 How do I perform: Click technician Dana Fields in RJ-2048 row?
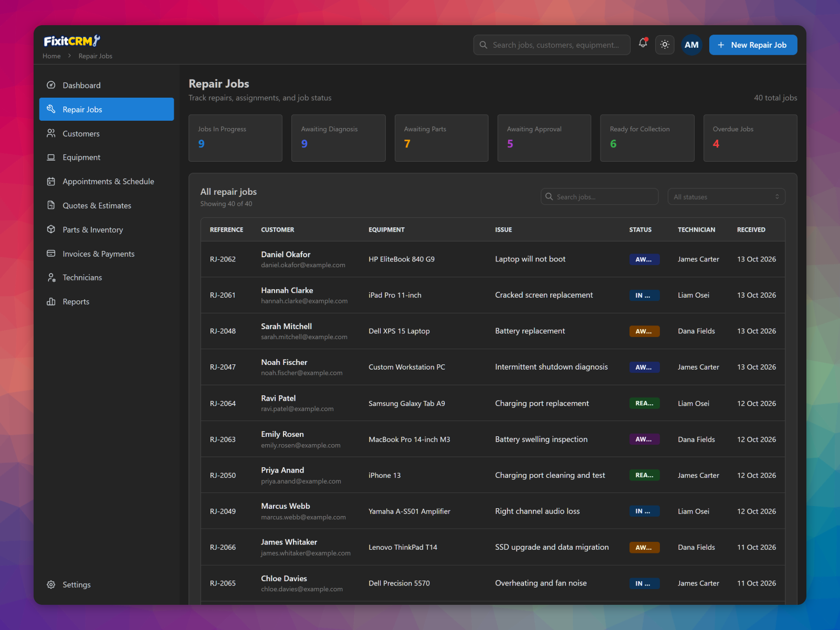(x=696, y=331)
